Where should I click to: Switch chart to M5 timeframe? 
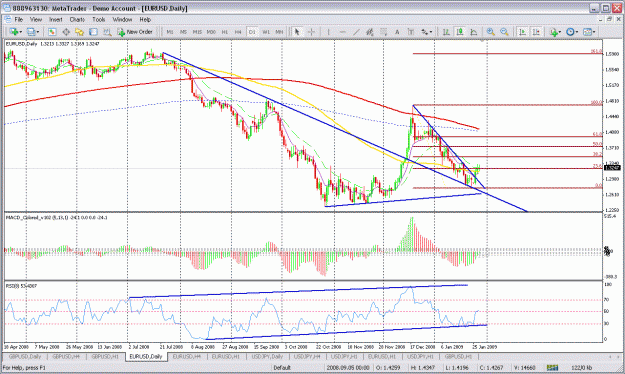183,32
